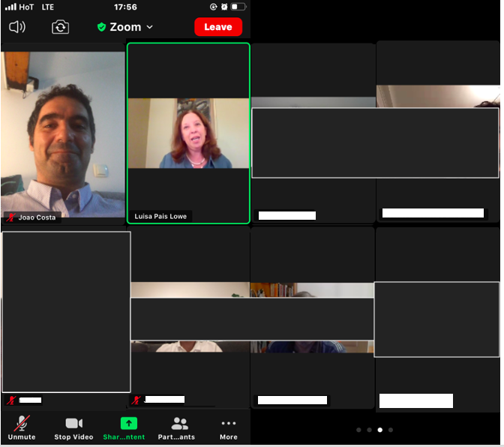
Task: Go to the second page dot indicator
Action: (x=369, y=430)
